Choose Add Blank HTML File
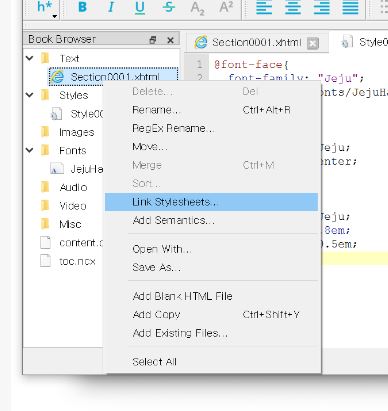 [x=211, y=296]
